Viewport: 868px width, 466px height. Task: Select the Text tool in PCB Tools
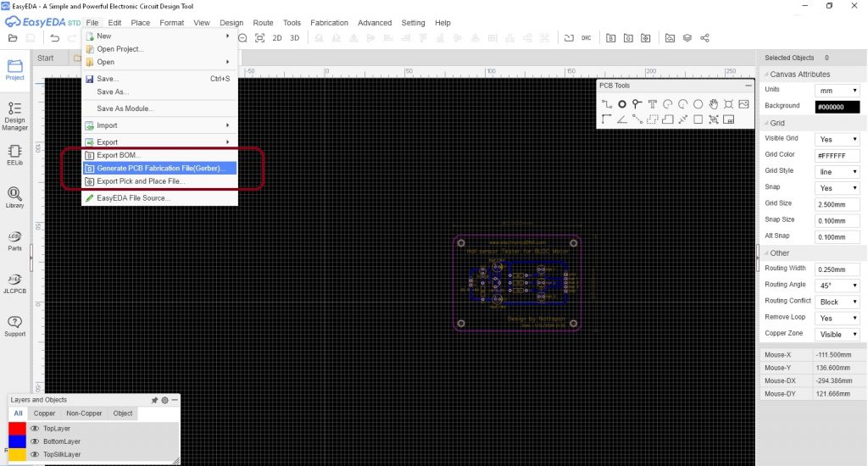652,104
